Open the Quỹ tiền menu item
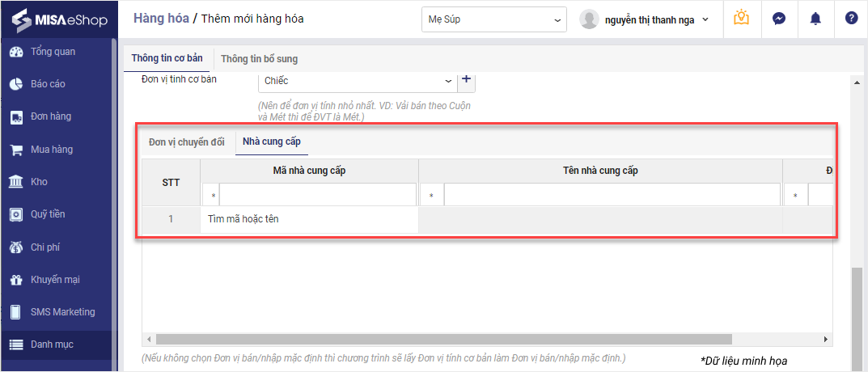The image size is (868, 372). click(x=49, y=214)
